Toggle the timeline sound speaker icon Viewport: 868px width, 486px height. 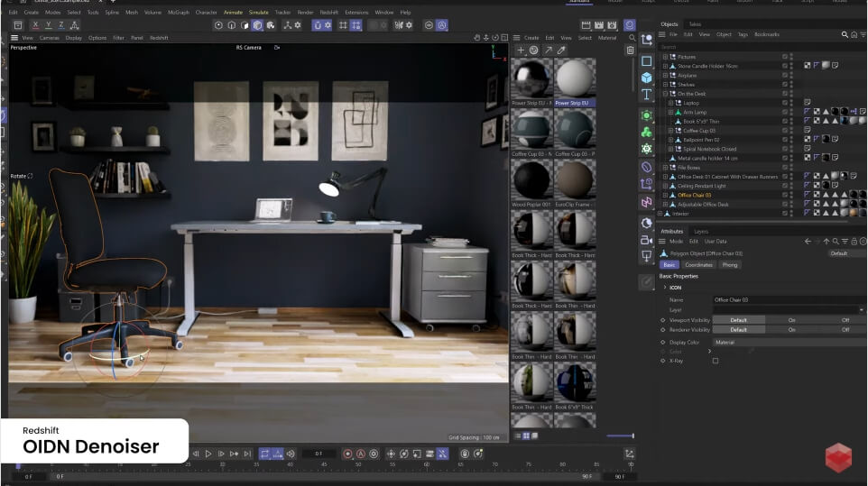(x=291, y=454)
